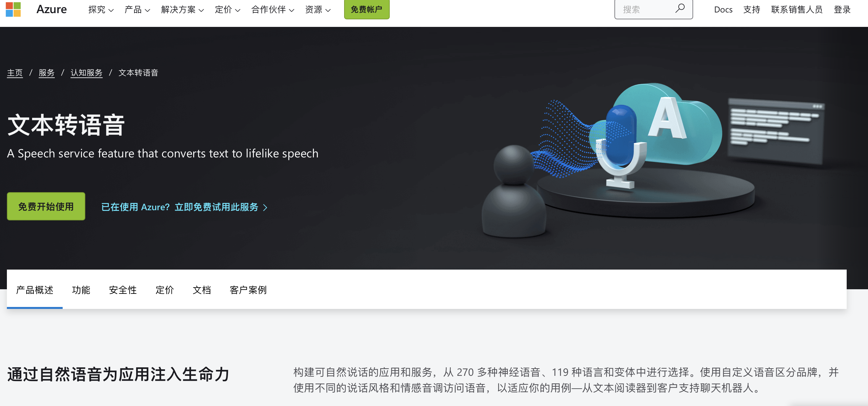This screenshot has width=868, height=406.
Task: Open the 解决方案 dropdown
Action: (182, 10)
